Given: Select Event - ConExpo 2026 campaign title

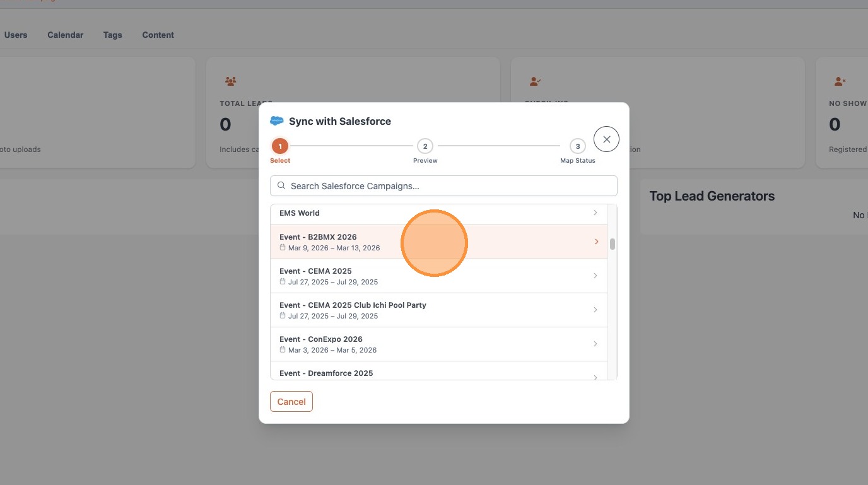Looking at the screenshot, I should [x=321, y=339].
